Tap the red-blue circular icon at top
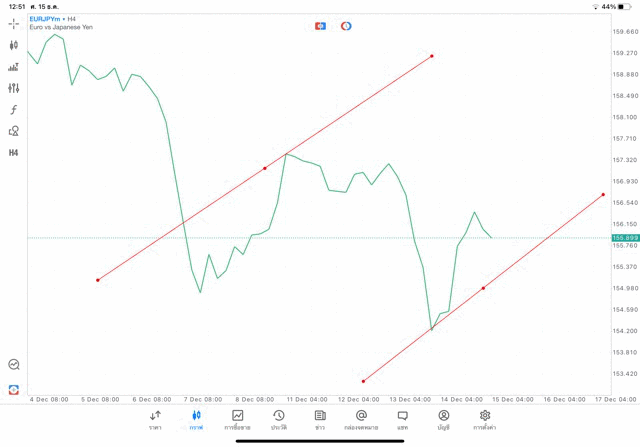 tap(346, 26)
